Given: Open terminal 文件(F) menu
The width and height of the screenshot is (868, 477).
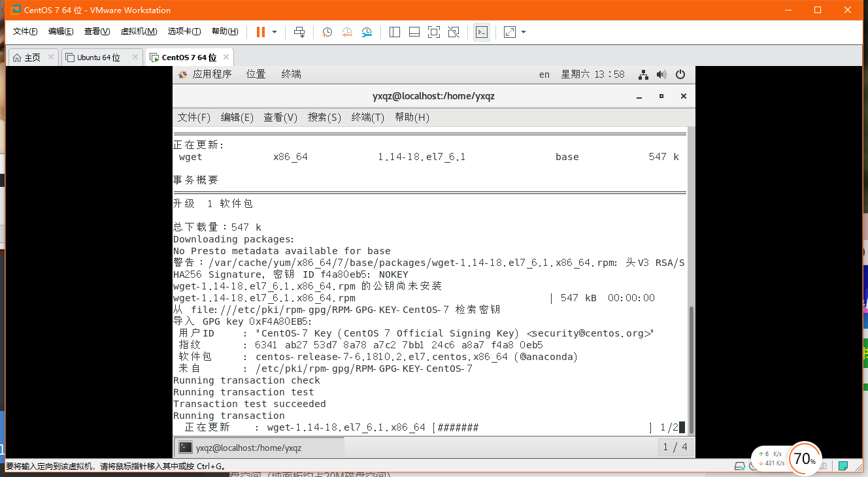Looking at the screenshot, I should click(194, 118).
